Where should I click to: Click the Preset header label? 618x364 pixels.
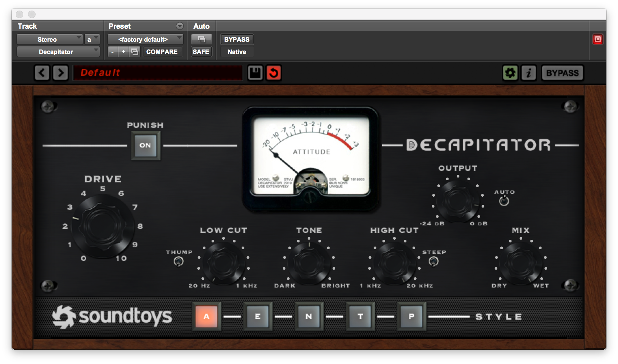(120, 26)
